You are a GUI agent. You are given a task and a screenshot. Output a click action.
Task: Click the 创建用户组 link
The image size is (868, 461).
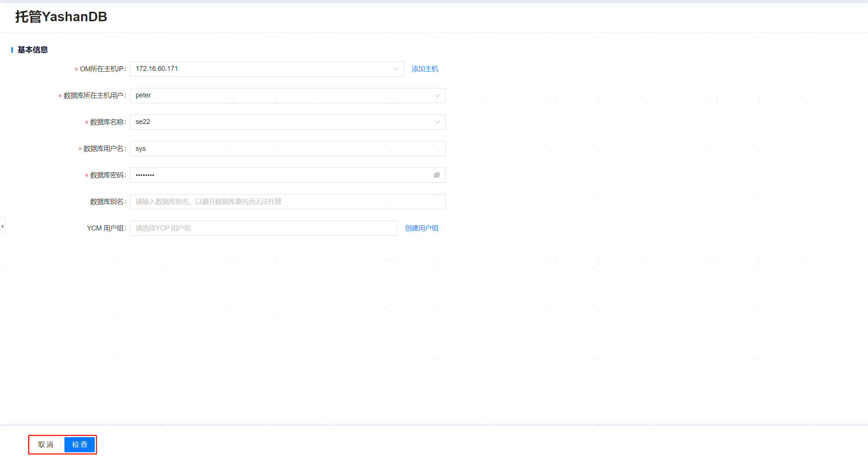421,228
